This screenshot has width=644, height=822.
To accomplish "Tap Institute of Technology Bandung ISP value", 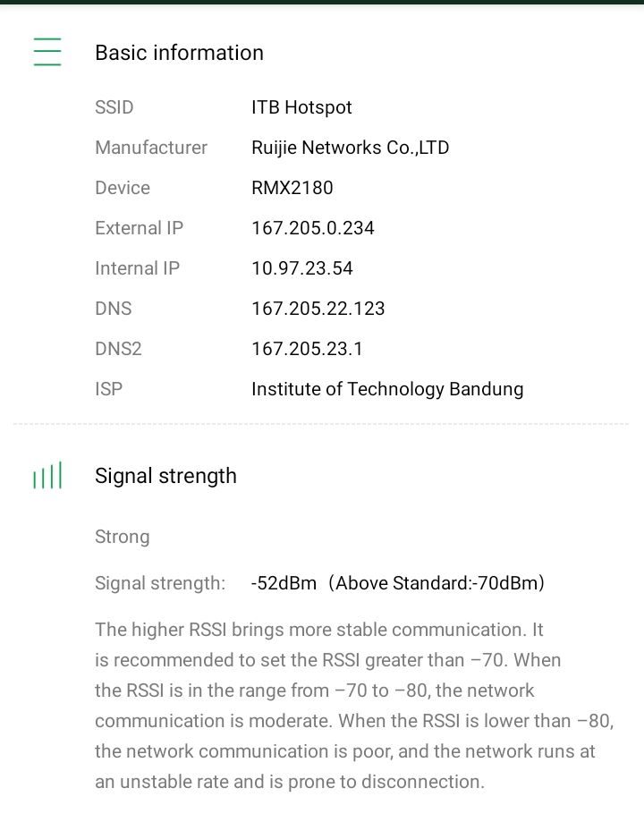I will [386, 389].
